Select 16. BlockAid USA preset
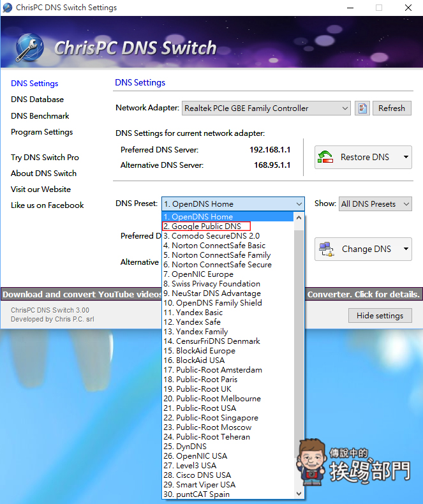Viewport: 423px width, 504px height. (x=228, y=360)
